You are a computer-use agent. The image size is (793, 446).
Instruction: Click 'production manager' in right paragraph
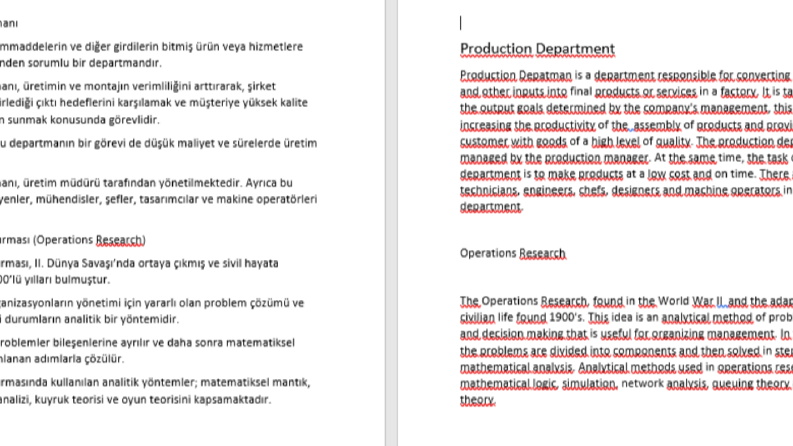pos(596,158)
